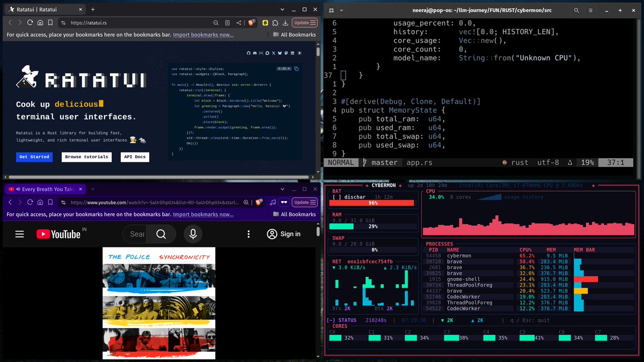Open YouTube hamburger guide menu
Screen dimensions: 644x362
(x=19, y=234)
